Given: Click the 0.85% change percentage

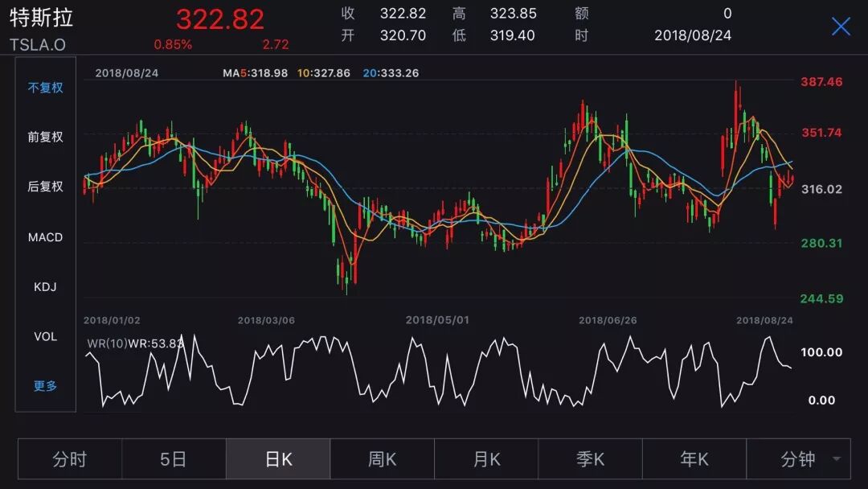Looking at the screenshot, I should click(173, 44).
